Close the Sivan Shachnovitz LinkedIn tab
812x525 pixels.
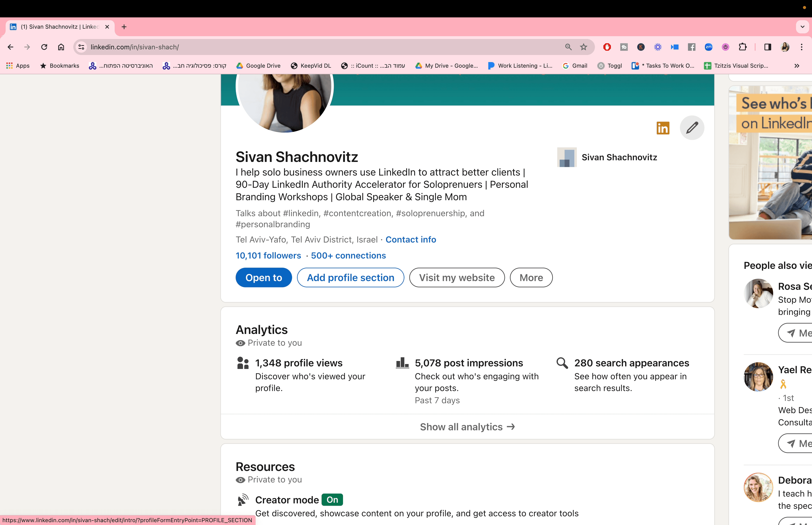click(107, 27)
